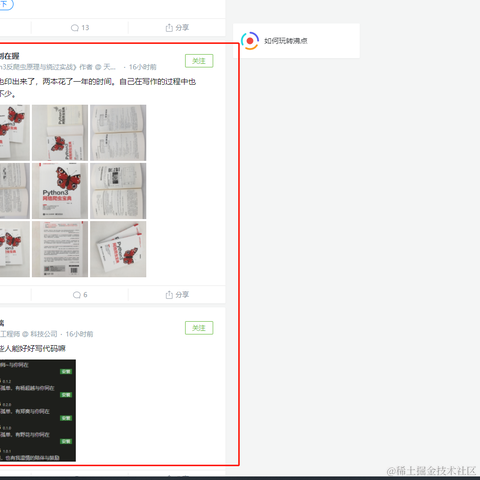Follow the Python book post author
This screenshot has width=480, height=480.
tap(199, 61)
